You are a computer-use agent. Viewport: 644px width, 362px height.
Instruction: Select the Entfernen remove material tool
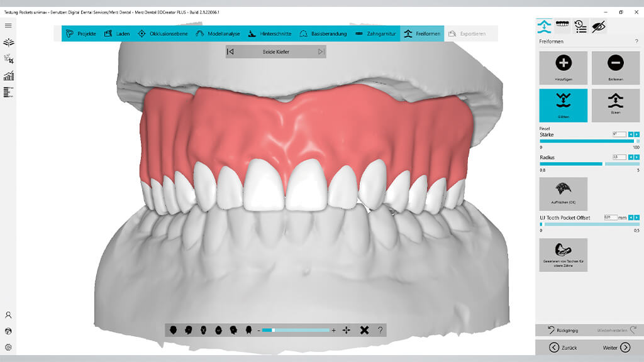click(615, 68)
